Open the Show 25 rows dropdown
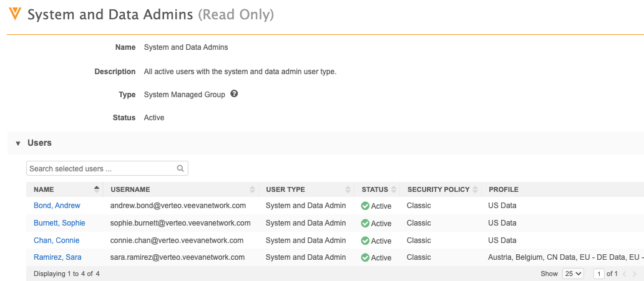This screenshot has width=644, height=281. pos(573,274)
